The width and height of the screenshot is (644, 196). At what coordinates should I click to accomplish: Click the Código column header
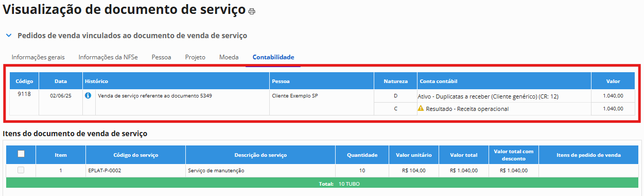coord(25,81)
